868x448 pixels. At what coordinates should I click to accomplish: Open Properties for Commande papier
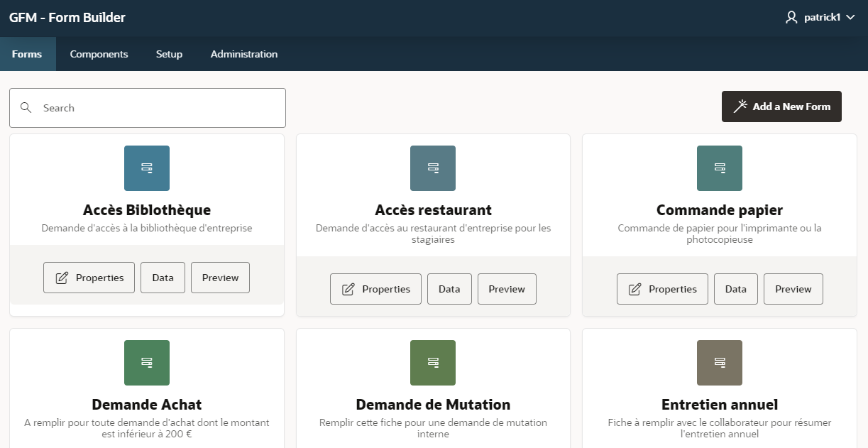pos(662,289)
